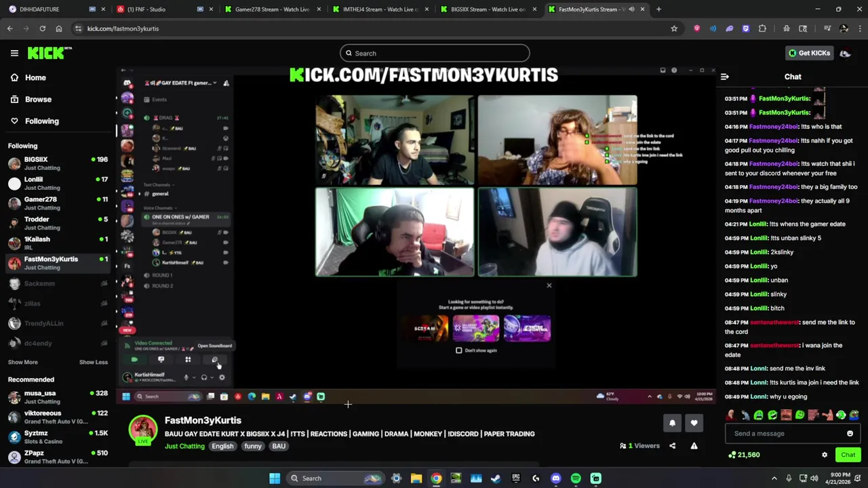Screen dimensions: 868x488
Task: Focus the Kick search box
Action: click(435, 54)
